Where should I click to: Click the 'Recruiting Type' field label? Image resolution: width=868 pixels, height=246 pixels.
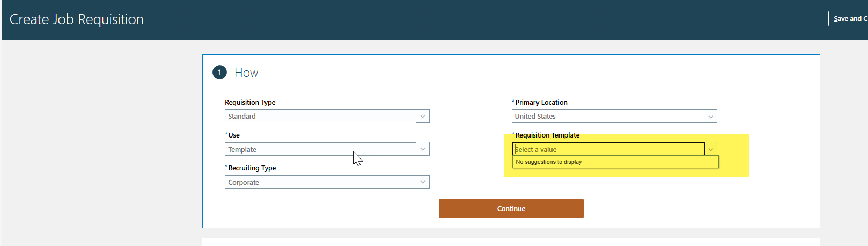(252, 168)
